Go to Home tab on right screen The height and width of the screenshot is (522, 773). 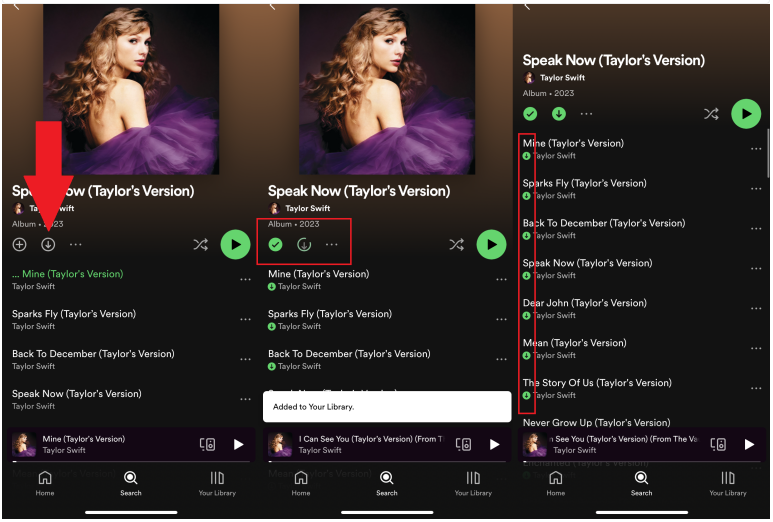click(x=556, y=484)
